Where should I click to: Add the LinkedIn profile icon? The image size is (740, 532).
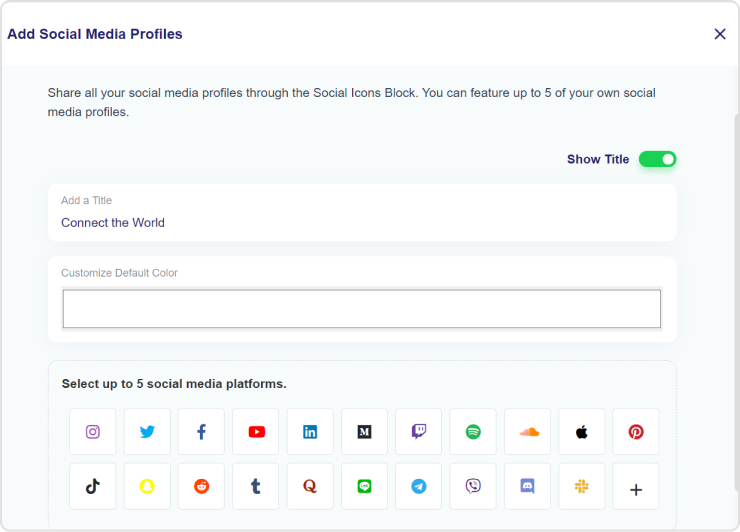point(310,431)
